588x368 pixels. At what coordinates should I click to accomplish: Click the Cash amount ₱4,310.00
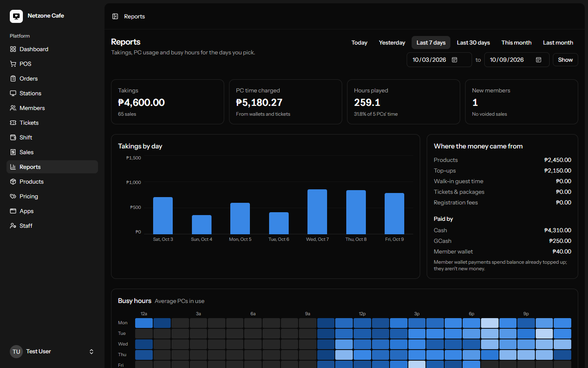tap(558, 230)
